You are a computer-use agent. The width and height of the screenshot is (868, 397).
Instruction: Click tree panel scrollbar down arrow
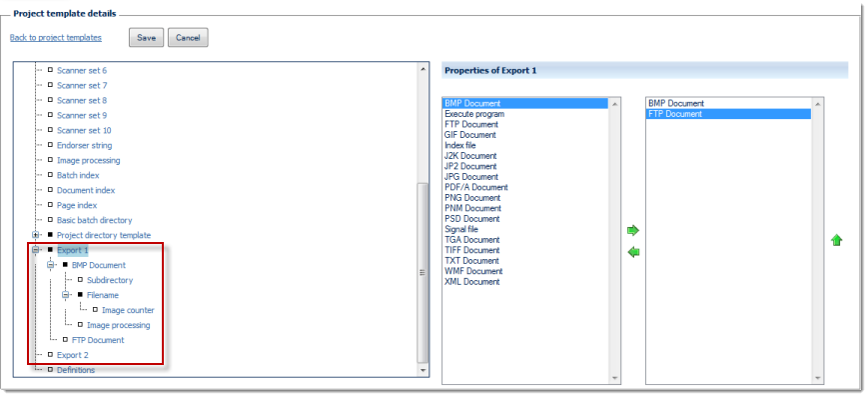coord(423,370)
